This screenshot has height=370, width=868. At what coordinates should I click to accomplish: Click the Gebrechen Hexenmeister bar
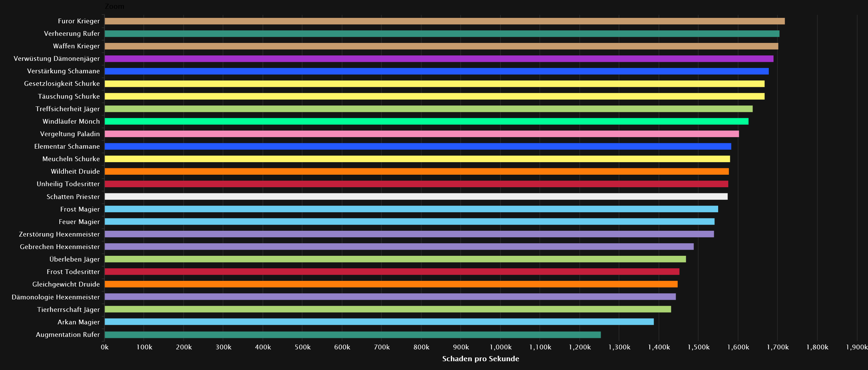(399, 247)
